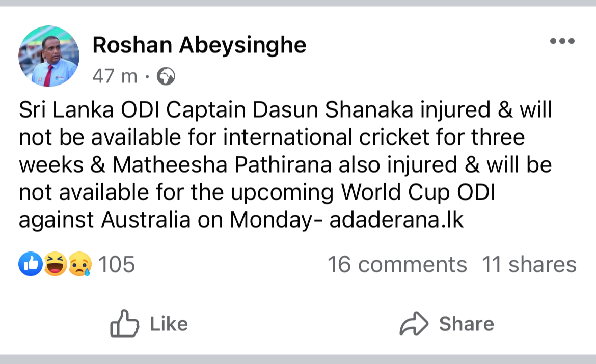View the 11 shares list
This screenshot has height=364, width=596.
529,264
